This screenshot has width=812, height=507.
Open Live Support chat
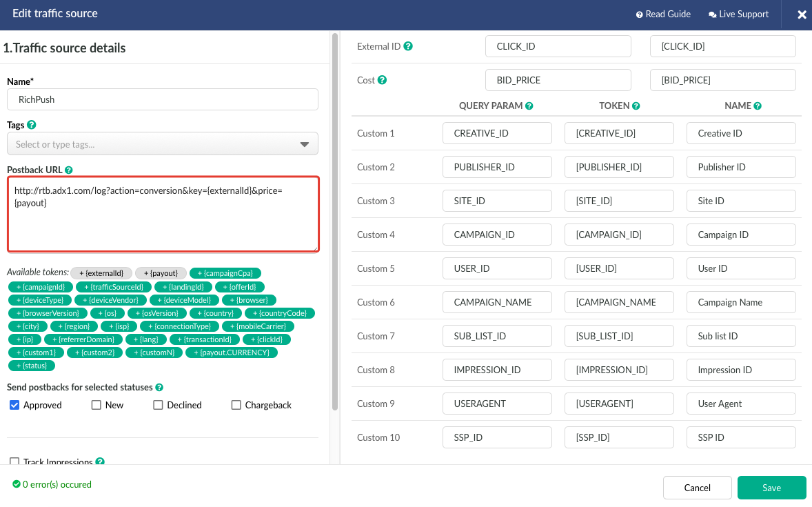click(x=738, y=14)
